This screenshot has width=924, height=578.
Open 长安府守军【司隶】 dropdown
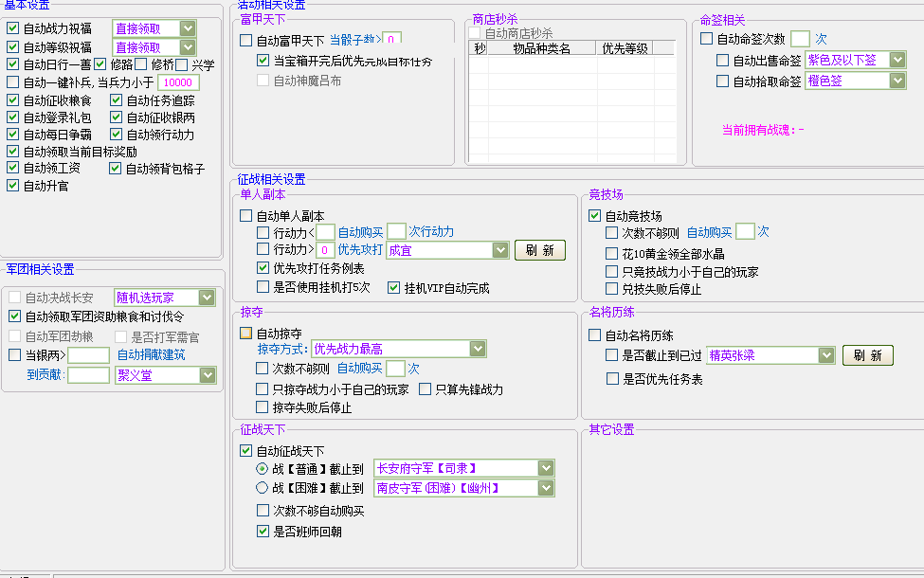click(x=546, y=468)
